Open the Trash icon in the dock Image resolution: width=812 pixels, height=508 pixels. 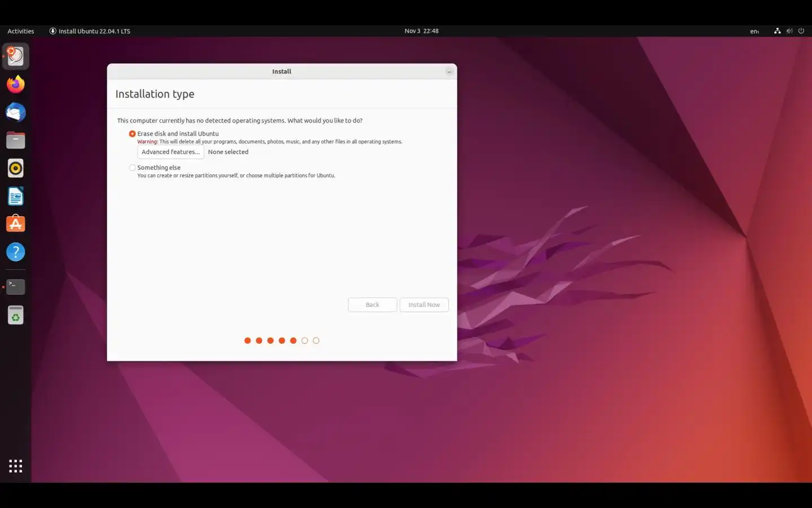(x=15, y=315)
